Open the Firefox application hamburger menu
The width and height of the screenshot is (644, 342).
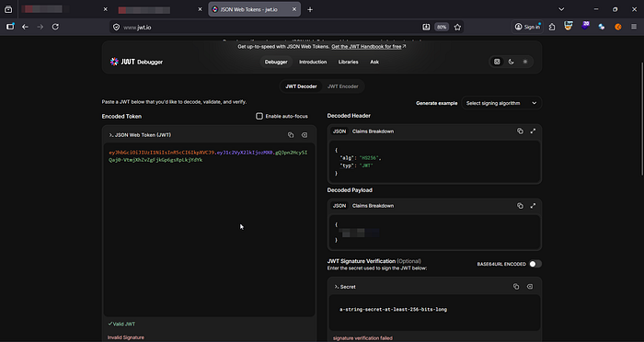point(634,27)
